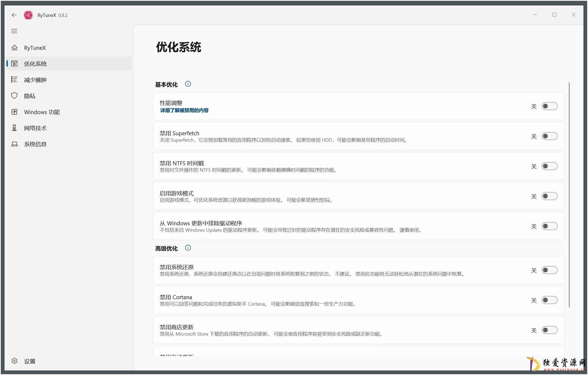588x375 pixels.
Task: Open 详细了解被禁用的内容 link
Action: tap(184, 110)
